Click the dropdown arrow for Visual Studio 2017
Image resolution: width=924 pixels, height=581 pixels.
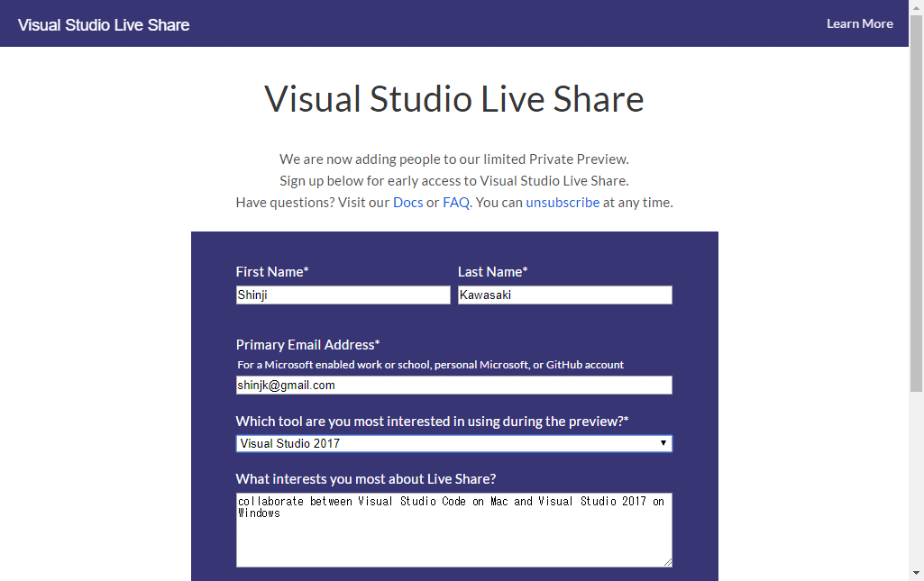pos(664,442)
